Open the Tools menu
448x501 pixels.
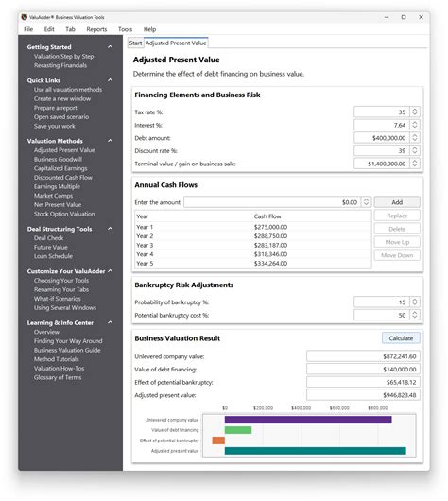click(125, 29)
